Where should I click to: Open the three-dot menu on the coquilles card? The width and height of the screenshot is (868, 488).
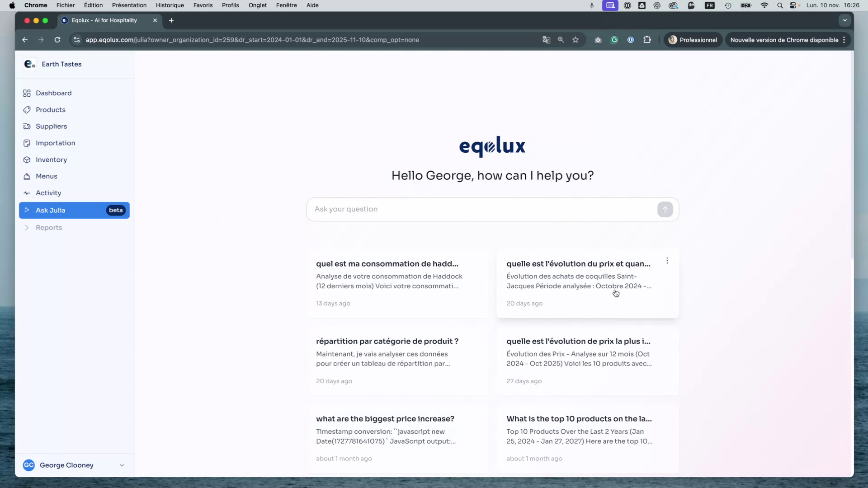tap(667, 261)
